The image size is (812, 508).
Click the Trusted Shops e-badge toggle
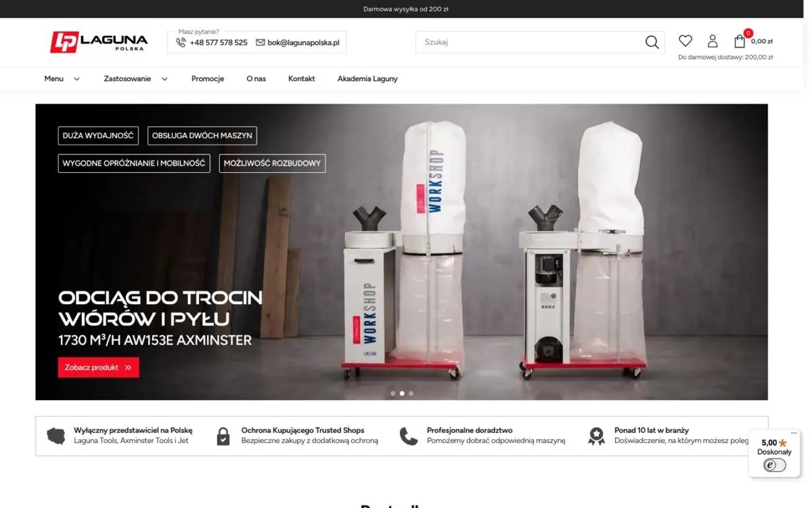coord(775,465)
